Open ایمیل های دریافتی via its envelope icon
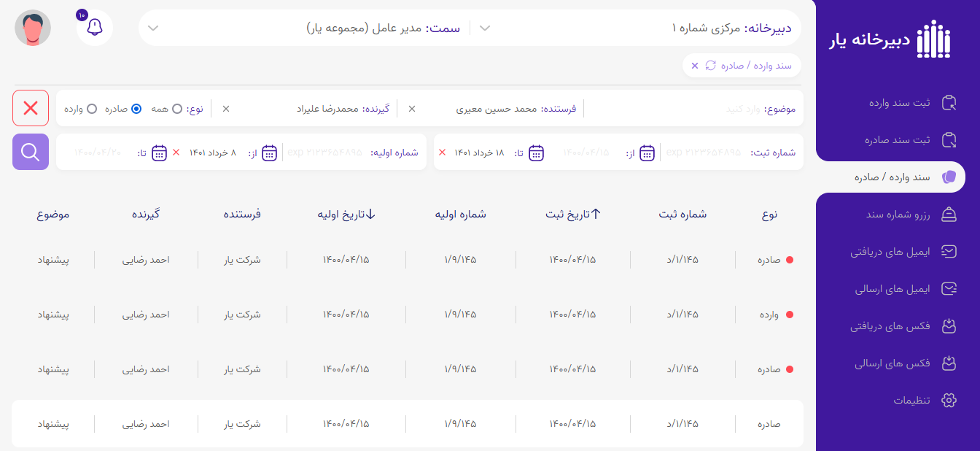 click(x=950, y=251)
